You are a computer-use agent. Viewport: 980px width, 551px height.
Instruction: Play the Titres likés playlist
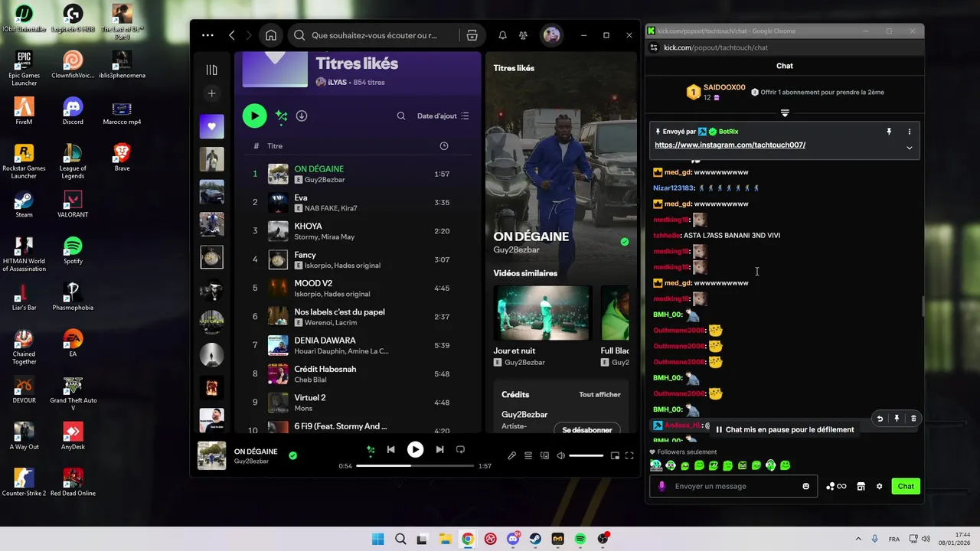click(x=254, y=116)
